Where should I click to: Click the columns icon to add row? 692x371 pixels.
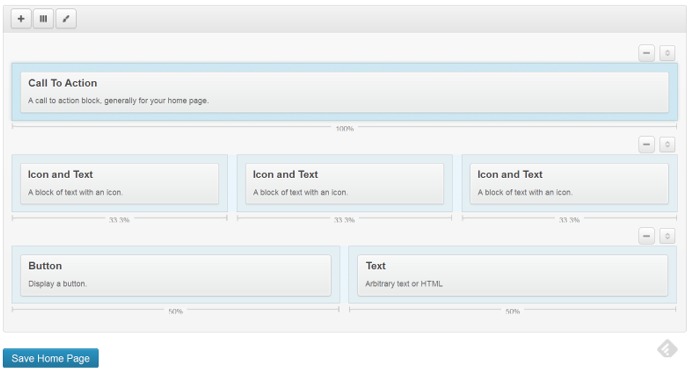coord(43,19)
